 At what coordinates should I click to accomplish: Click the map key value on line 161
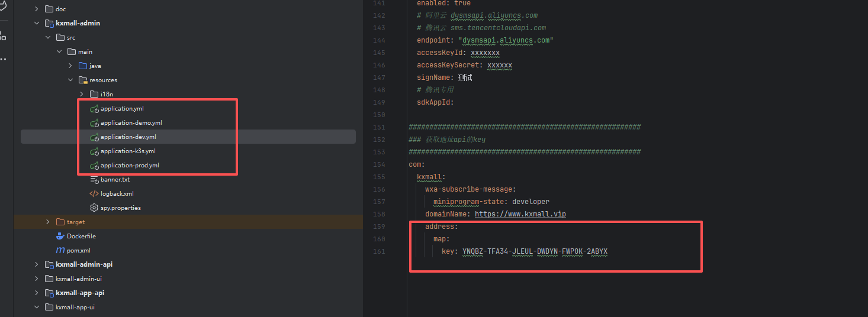(x=535, y=251)
